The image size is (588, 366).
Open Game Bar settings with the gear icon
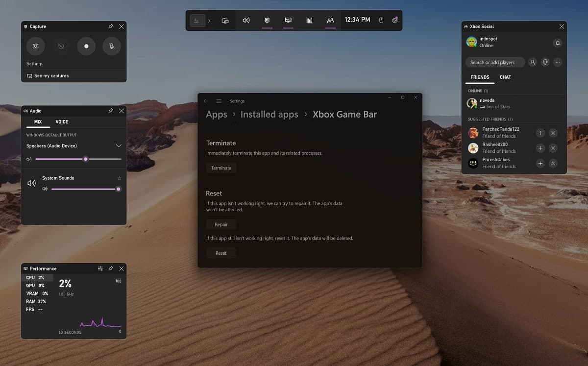click(395, 21)
